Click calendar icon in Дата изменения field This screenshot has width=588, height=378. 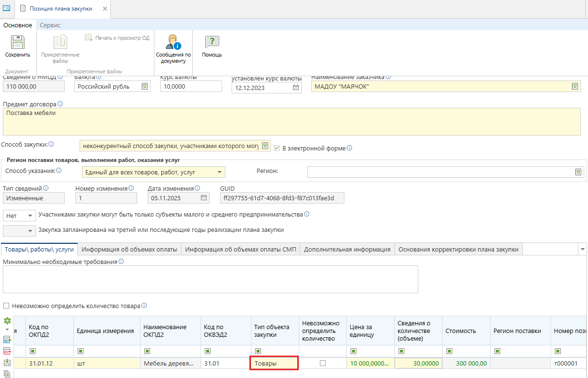(204, 198)
